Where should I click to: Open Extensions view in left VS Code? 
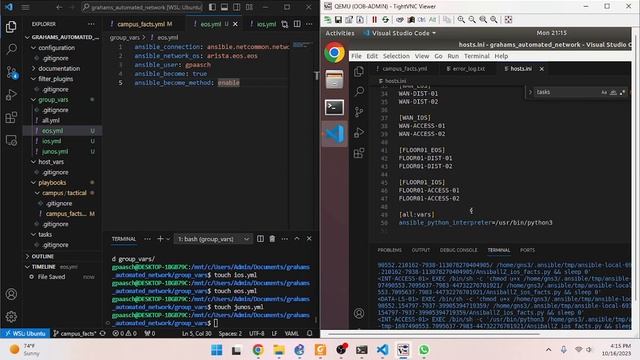[x=11, y=118]
